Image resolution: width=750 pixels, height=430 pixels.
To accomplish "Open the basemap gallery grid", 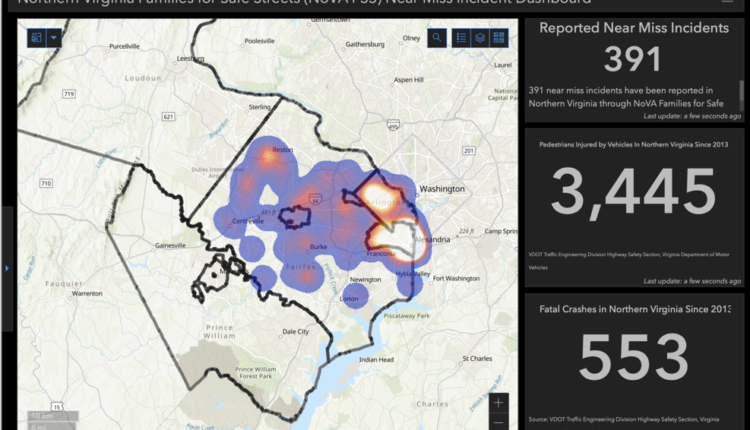I will (499, 38).
